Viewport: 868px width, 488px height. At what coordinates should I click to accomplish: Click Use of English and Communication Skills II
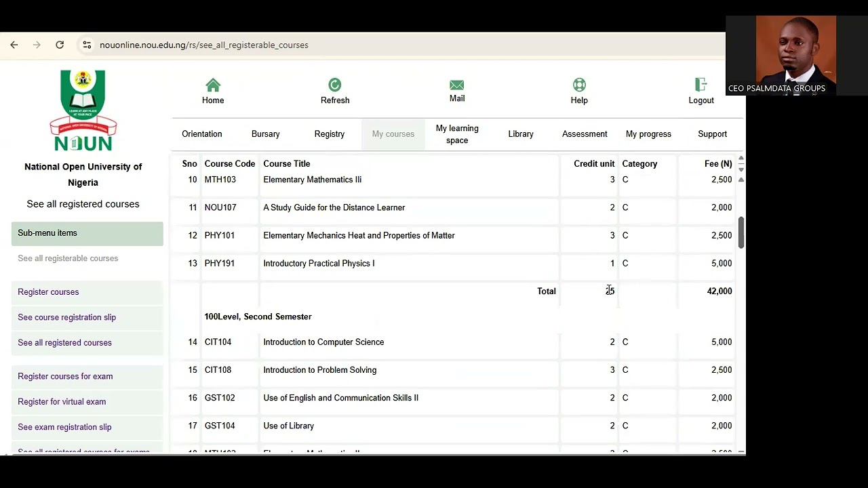[341, 398]
